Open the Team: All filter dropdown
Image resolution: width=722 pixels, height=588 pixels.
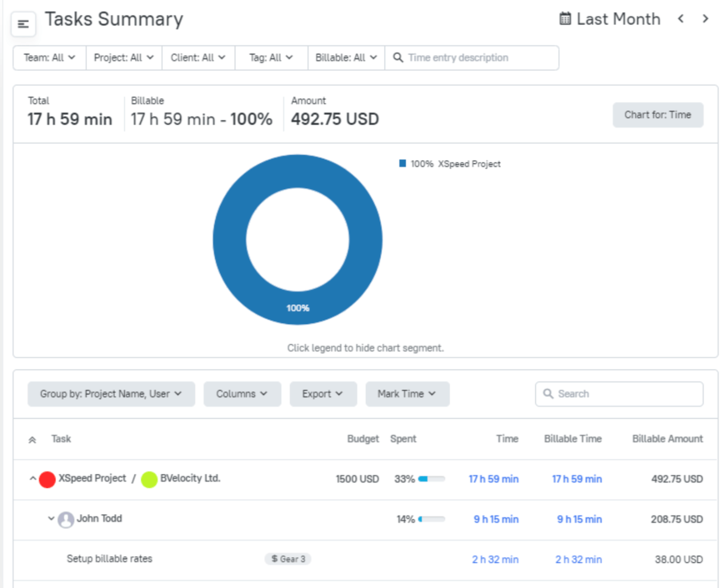pos(49,58)
